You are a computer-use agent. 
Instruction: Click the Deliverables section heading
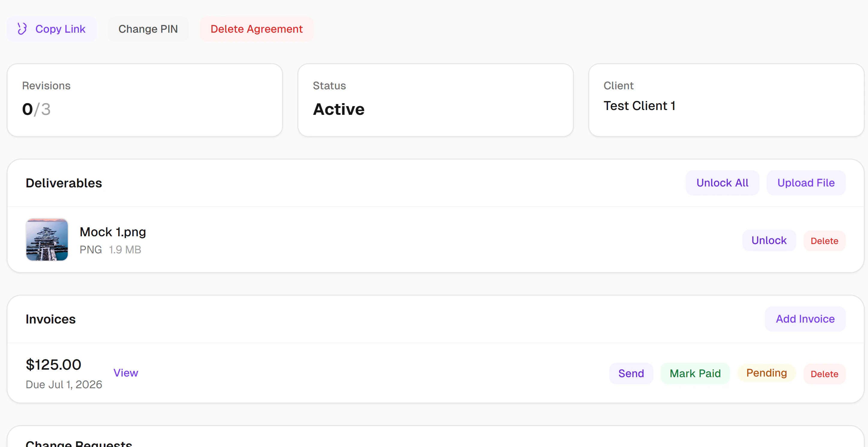click(x=64, y=183)
